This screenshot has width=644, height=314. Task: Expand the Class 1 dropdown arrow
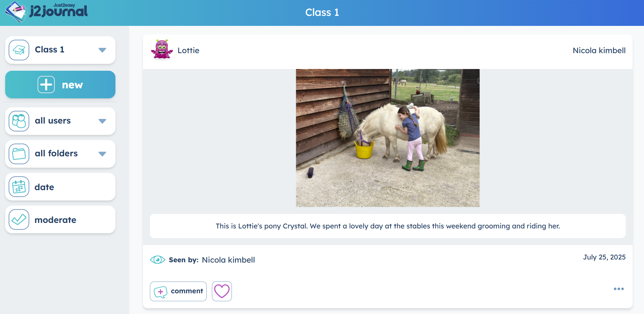102,50
